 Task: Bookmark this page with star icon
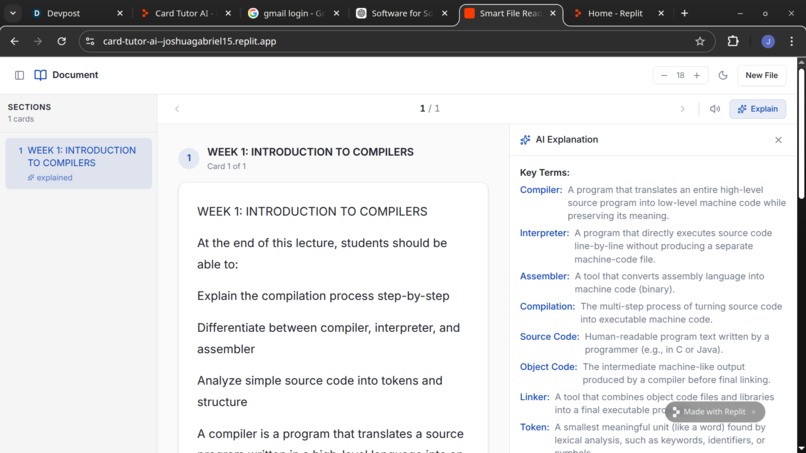point(700,41)
